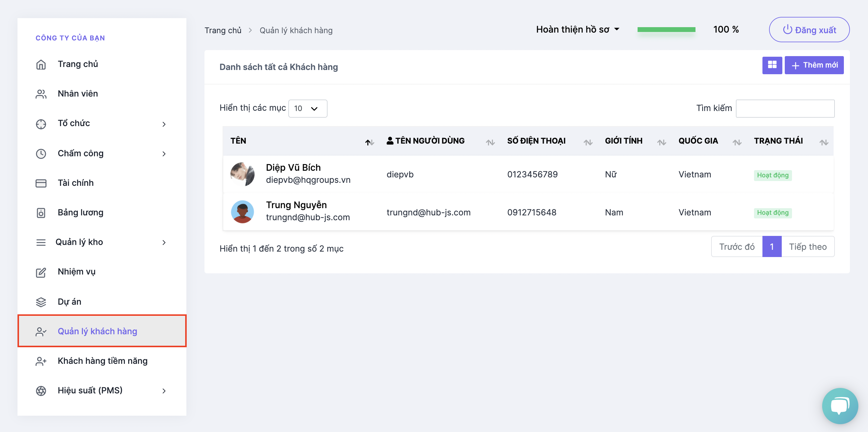The image size is (868, 432).
Task: Go to Tiếp theo next page
Action: pyautogui.click(x=807, y=247)
